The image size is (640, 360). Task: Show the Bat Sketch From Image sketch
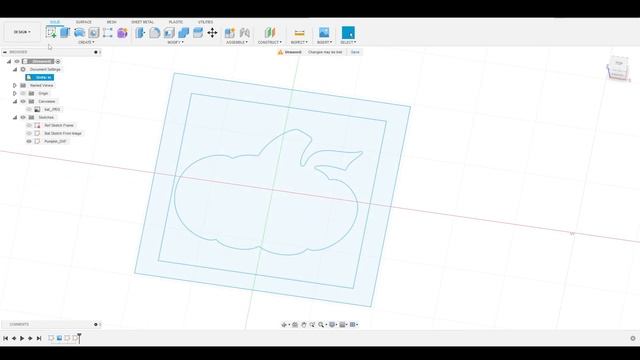coord(29,133)
